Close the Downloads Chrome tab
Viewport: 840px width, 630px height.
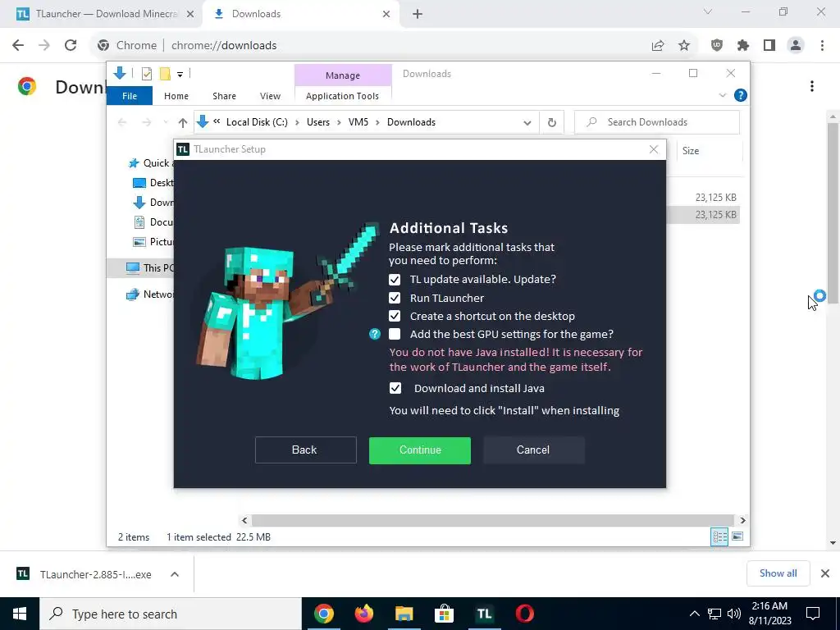pyautogui.click(x=386, y=15)
